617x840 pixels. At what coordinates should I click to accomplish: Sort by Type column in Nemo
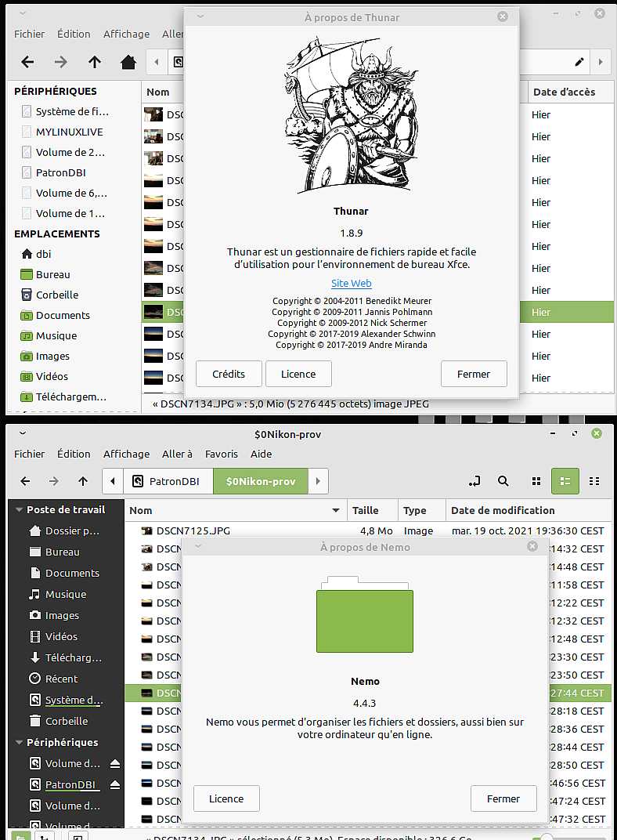click(422, 511)
